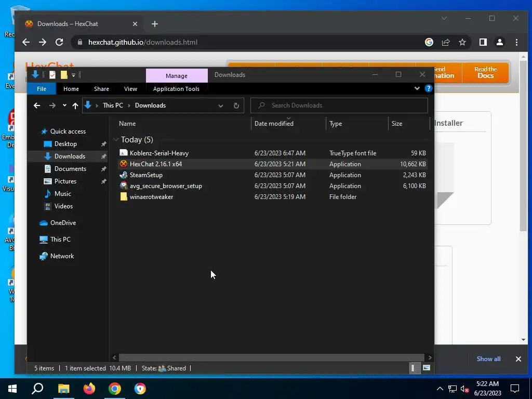Screen dimensions: 532x399
Task: Open Firefox from taskbar
Action: 89,389
